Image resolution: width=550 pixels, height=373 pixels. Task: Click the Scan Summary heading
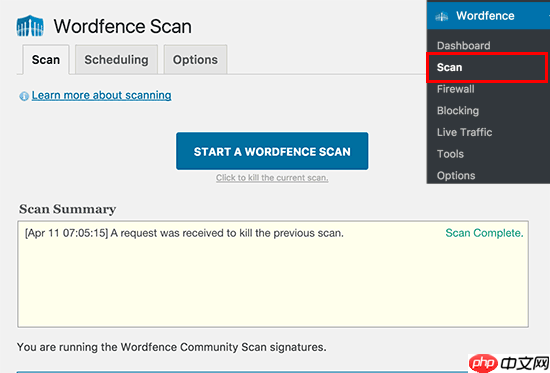pyautogui.click(x=67, y=209)
